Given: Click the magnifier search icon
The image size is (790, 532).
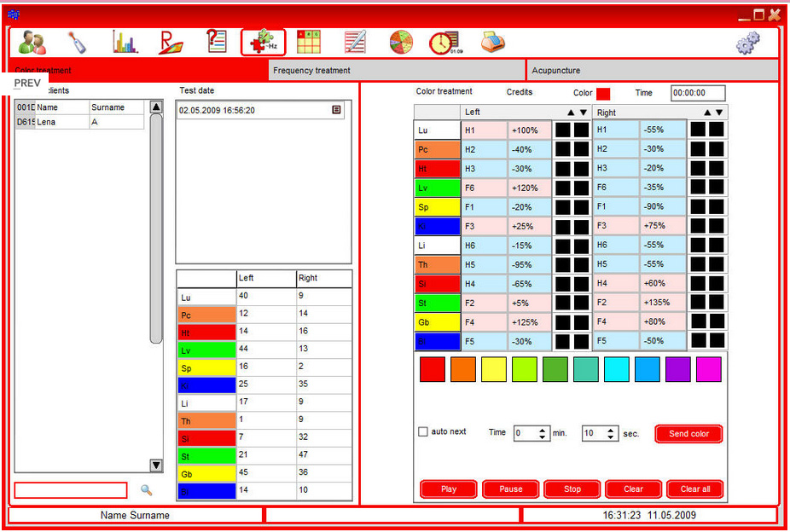Looking at the screenshot, I should click(147, 490).
